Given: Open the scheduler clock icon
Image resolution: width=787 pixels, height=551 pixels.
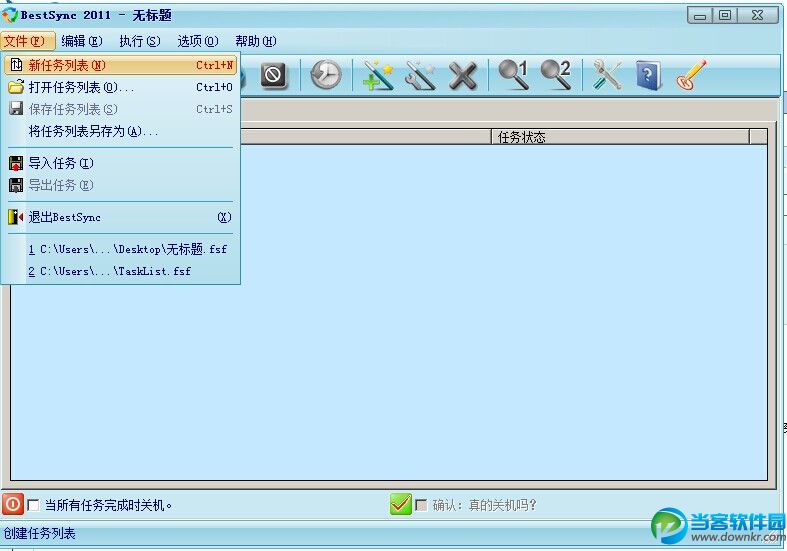Looking at the screenshot, I should [326, 75].
